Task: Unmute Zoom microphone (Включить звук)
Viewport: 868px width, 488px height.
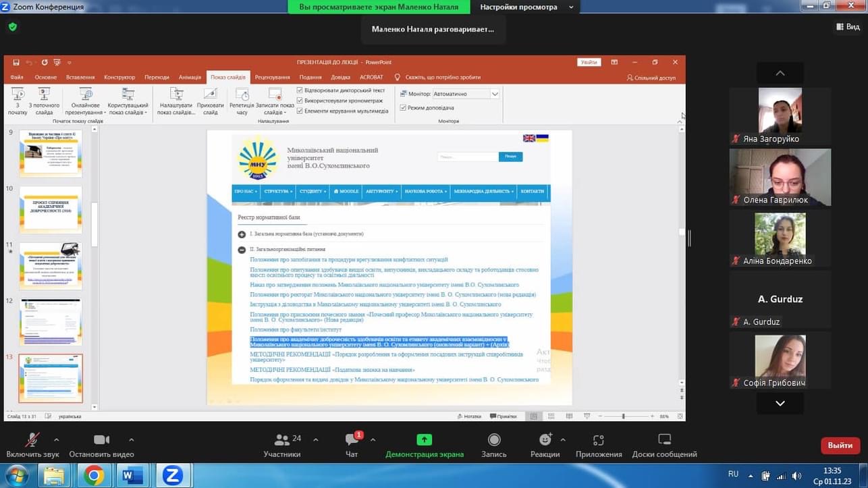Action: pos(32,445)
